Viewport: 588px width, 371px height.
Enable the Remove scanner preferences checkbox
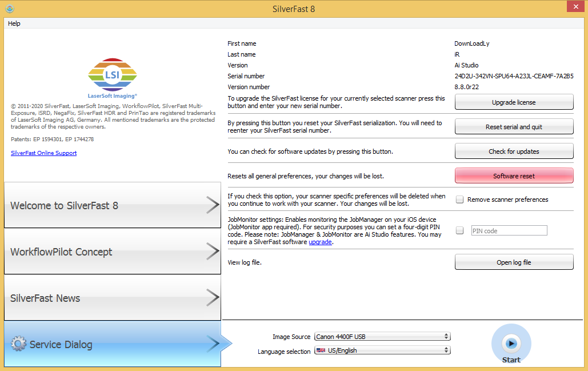point(459,198)
